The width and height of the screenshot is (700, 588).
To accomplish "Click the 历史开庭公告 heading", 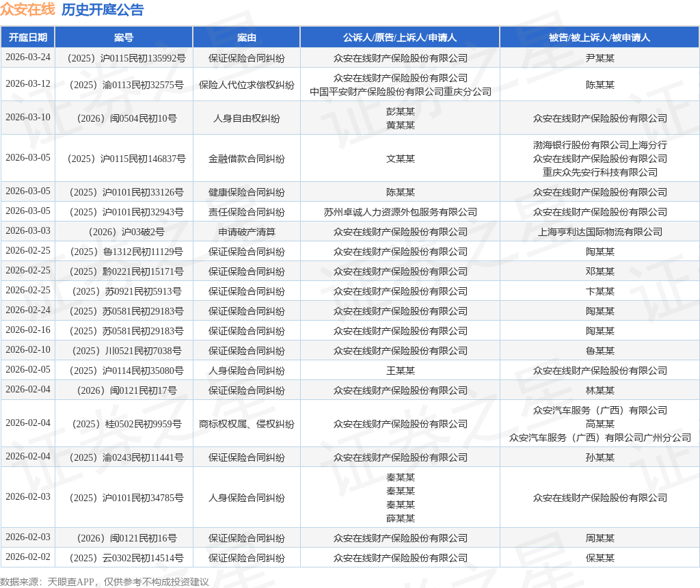I will coord(103,10).
